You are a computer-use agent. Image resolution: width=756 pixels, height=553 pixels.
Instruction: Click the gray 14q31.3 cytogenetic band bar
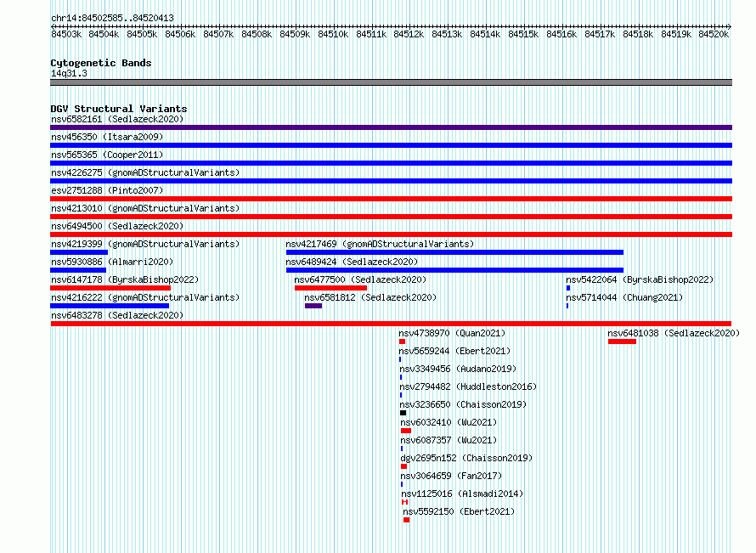(391, 82)
